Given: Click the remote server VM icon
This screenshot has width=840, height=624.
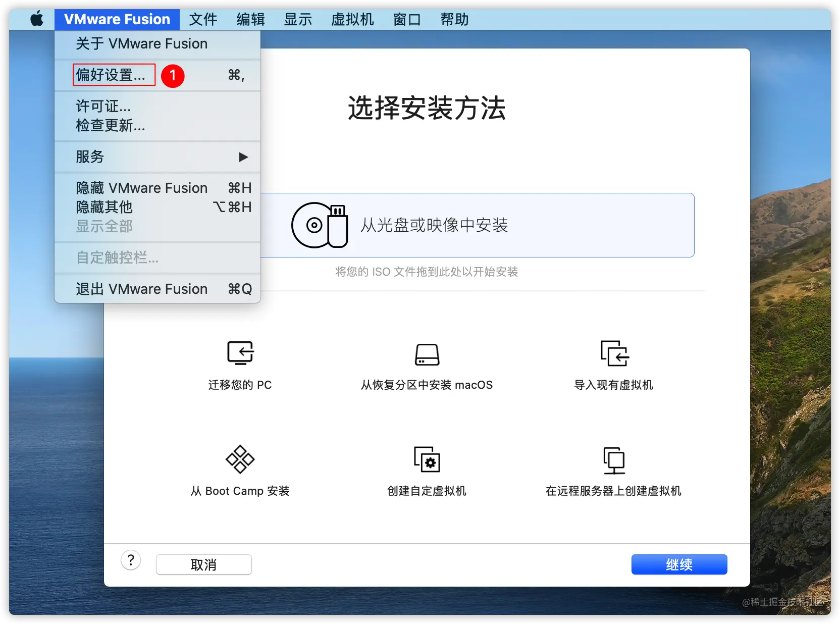Looking at the screenshot, I should tap(614, 460).
